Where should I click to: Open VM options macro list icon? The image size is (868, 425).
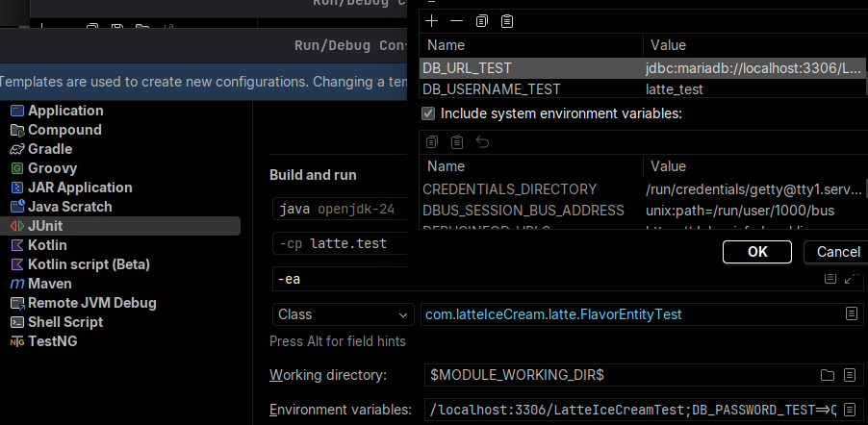[x=830, y=278]
